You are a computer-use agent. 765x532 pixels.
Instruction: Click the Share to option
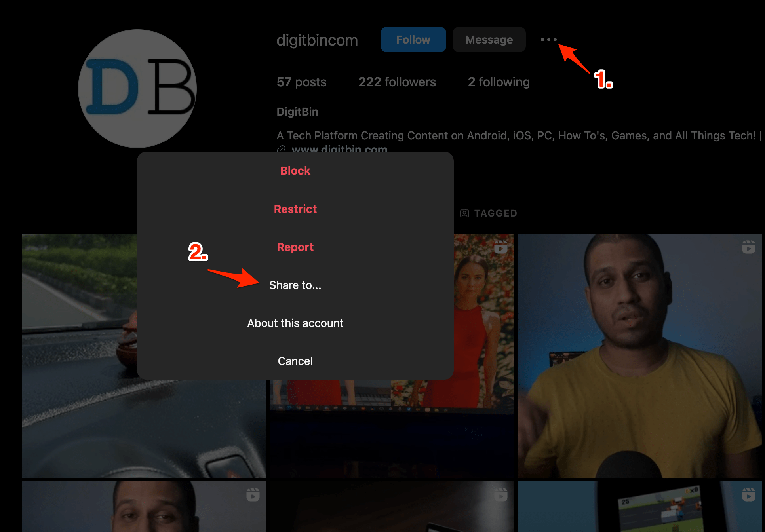click(295, 285)
